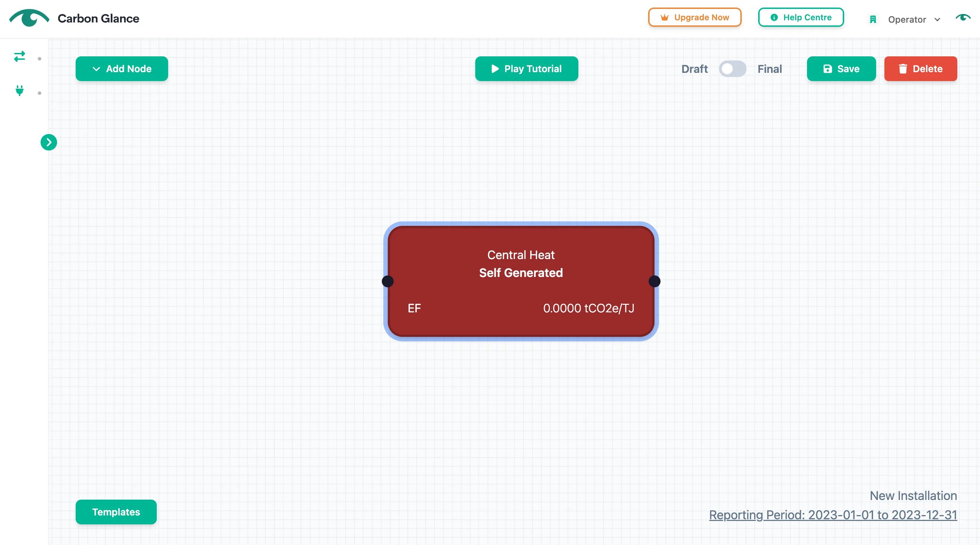Click the New Installation label
Viewport: 980px width, 545px height.
coord(913,496)
